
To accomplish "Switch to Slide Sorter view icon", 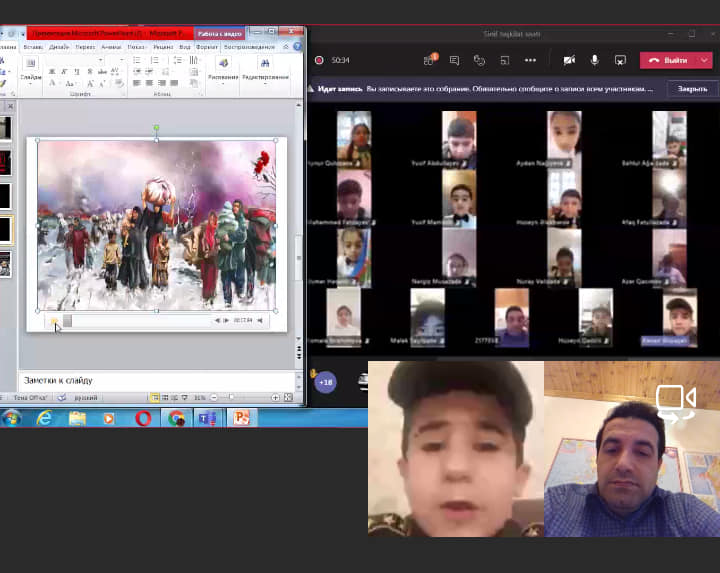I will click(165, 398).
